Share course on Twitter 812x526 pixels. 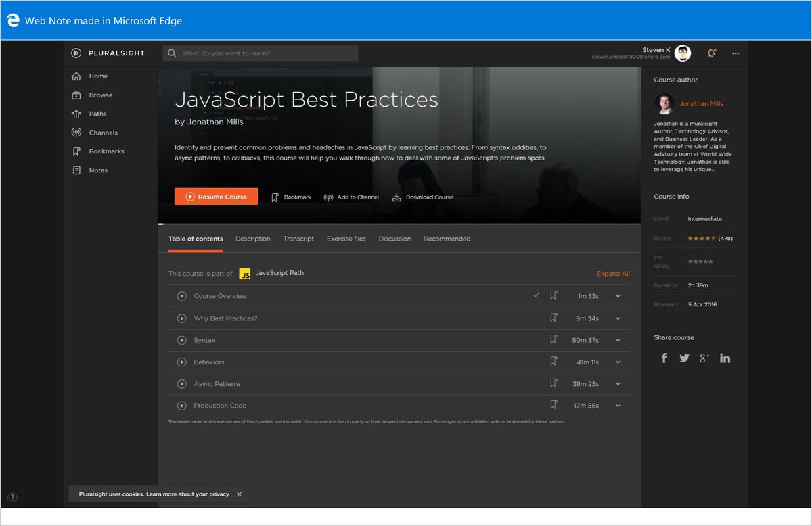684,358
